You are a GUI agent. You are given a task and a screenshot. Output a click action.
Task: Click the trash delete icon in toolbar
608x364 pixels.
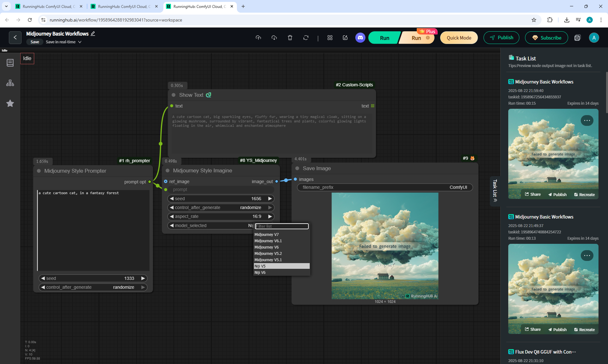(290, 38)
